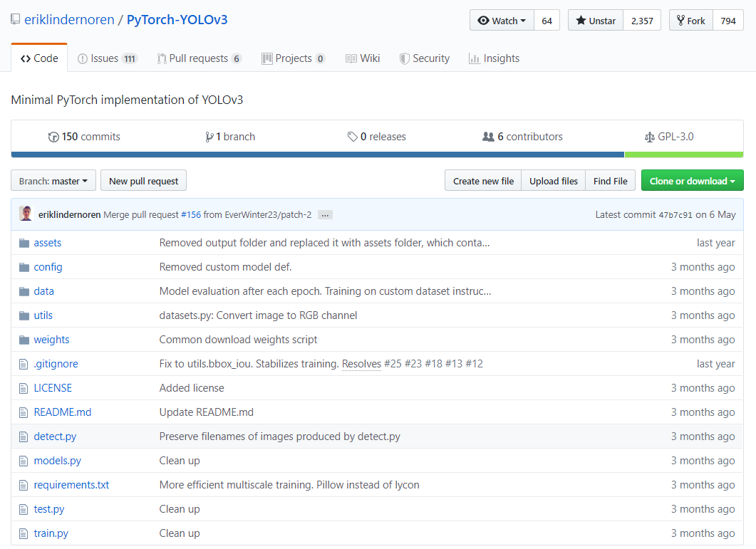Open pull request #156 link
Screen dimensions: 756x549
point(192,214)
